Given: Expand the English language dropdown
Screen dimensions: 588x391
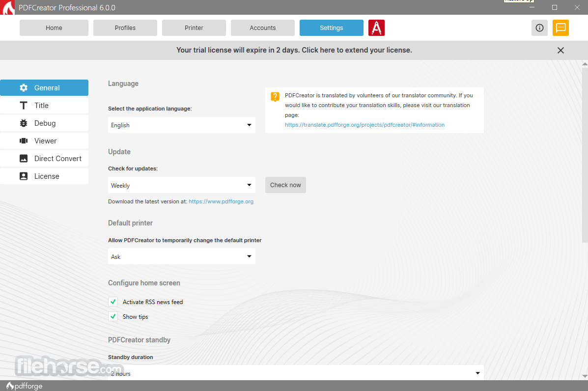Looking at the screenshot, I should pyautogui.click(x=181, y=125).
